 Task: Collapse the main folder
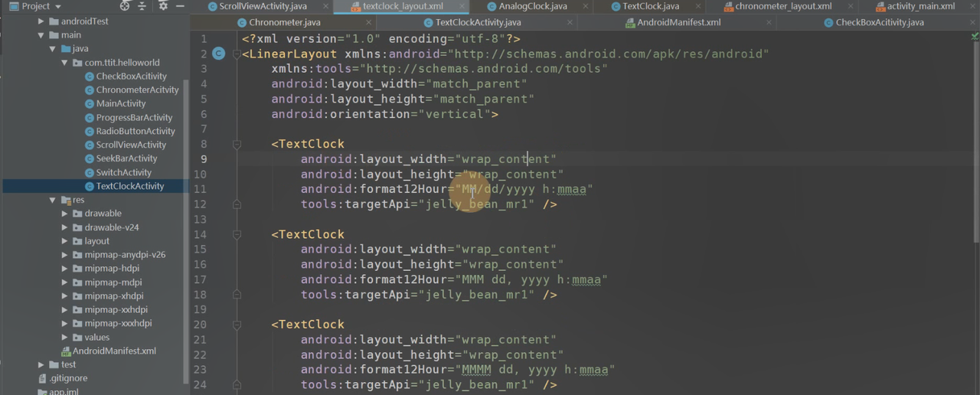click(41, 35)
